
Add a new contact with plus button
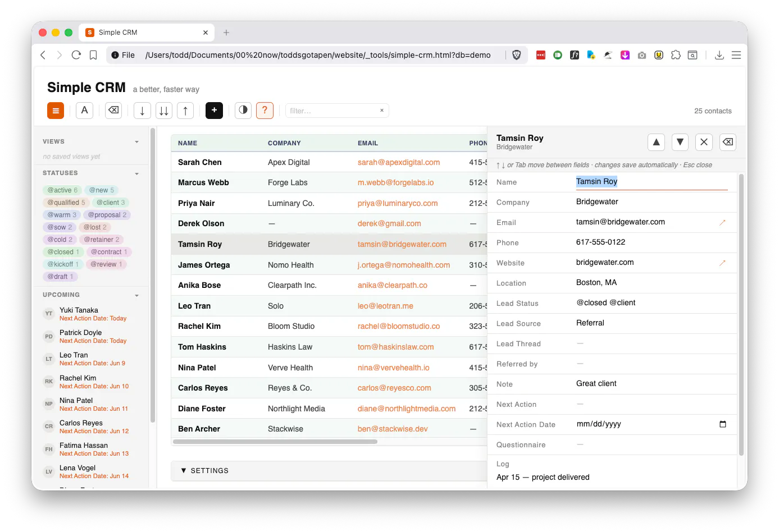214,111
